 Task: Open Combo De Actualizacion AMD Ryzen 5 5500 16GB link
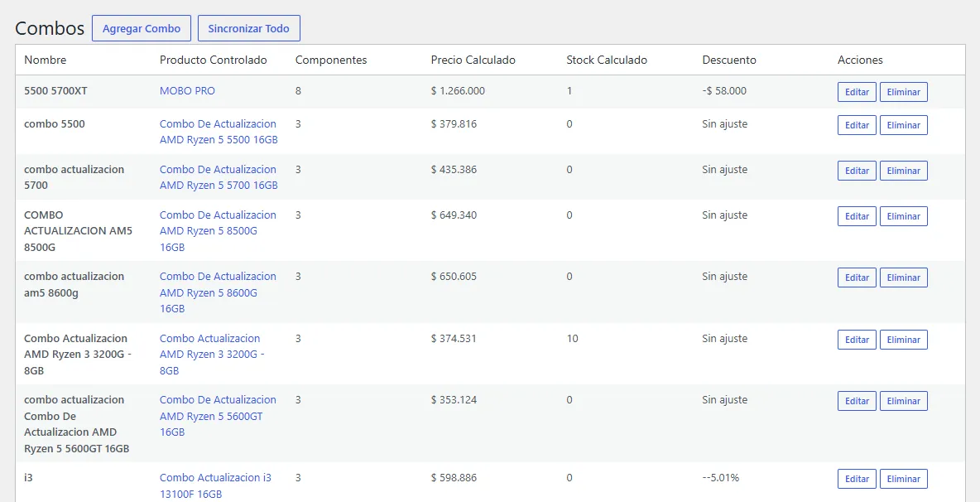[x=219, y=132]
